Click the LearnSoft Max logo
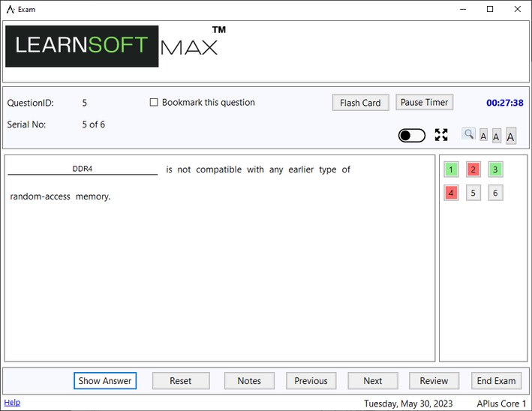The image size is (532, 411). click(x=116, y=46)
